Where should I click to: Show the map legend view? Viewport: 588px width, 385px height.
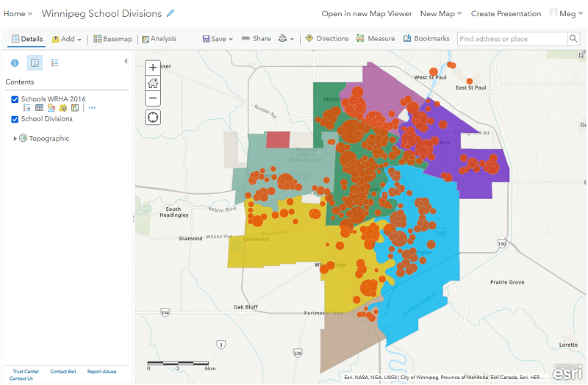point(55,63)
